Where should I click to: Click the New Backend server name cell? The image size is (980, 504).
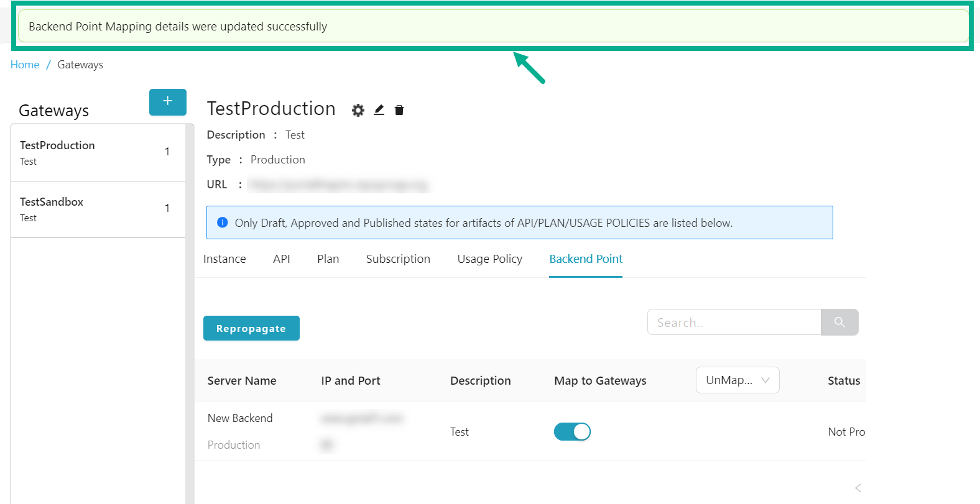point(240,418)
